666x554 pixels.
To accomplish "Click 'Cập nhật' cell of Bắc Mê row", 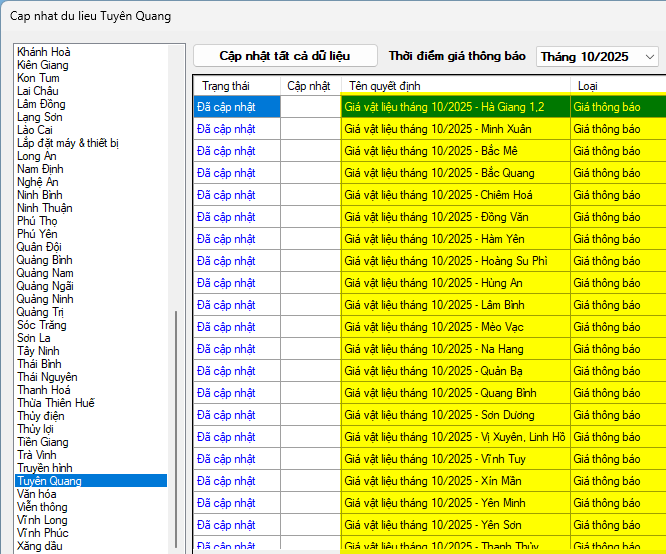I will click(x=310, y=151).
